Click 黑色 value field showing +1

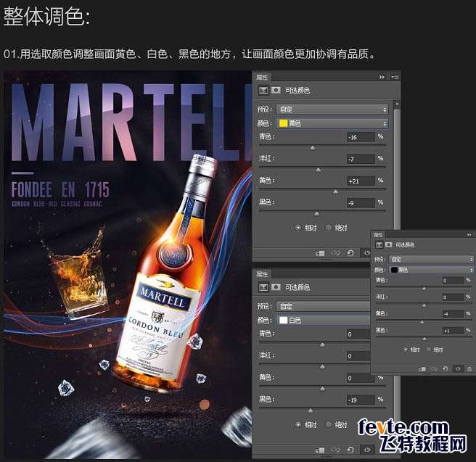(454, 331)
